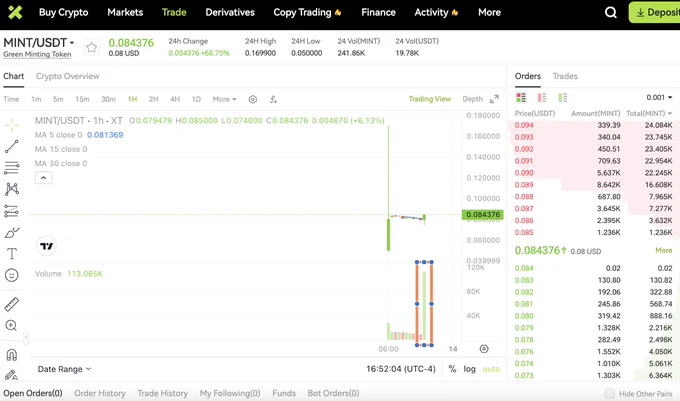The image size is (680, 401).
Task: Open Buy Crypto menu
Action: pos(63,12)
